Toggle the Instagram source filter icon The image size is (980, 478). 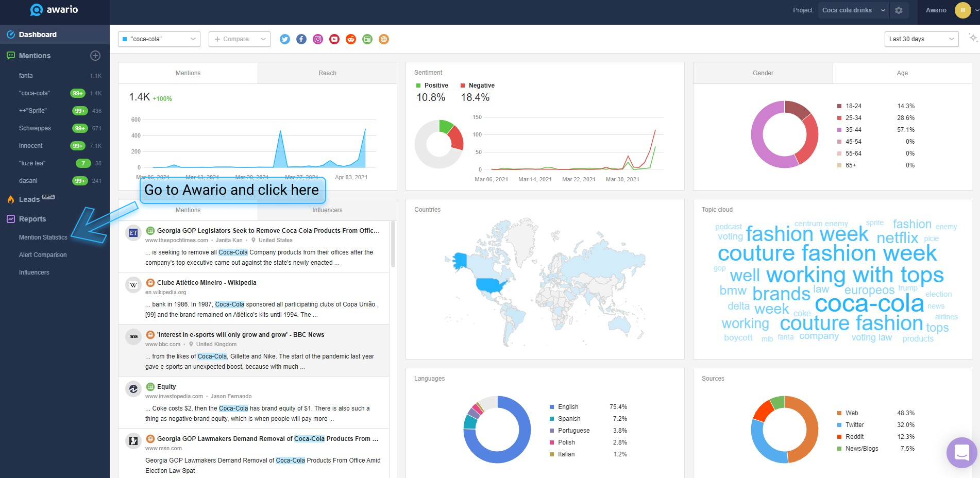[318, 39]
